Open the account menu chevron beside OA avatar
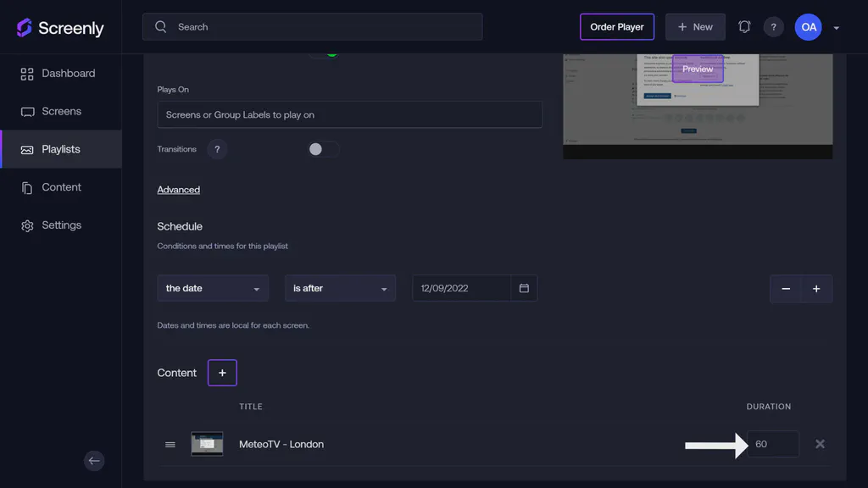 coord(836,26)
